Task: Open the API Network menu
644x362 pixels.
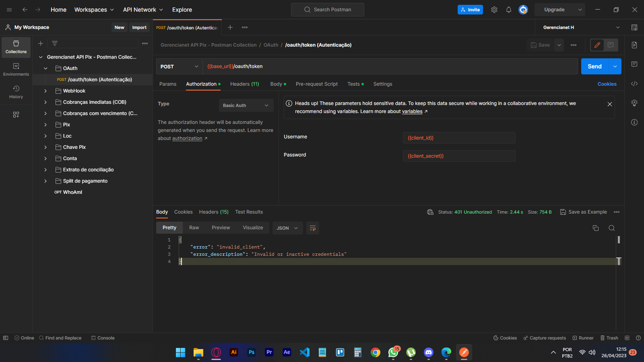Action: 143,10
